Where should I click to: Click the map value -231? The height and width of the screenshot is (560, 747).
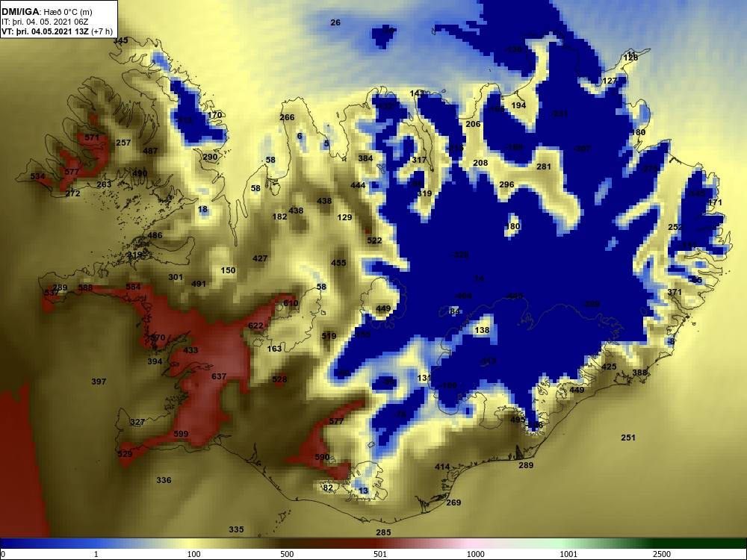pyautogui.click(x=560, y=113)
